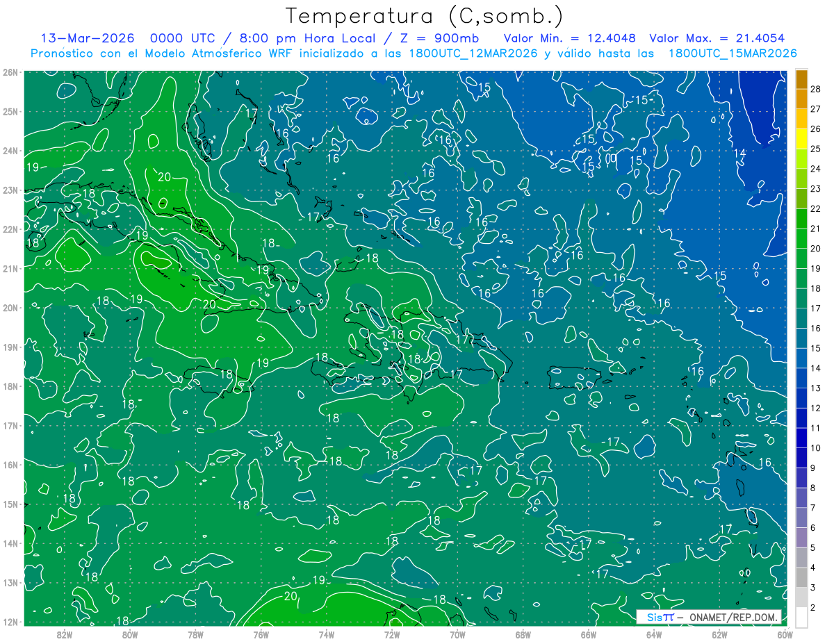Click the 21N latitude axis label
This screenshot has width=834, height=644.
[x=10, y=269]
